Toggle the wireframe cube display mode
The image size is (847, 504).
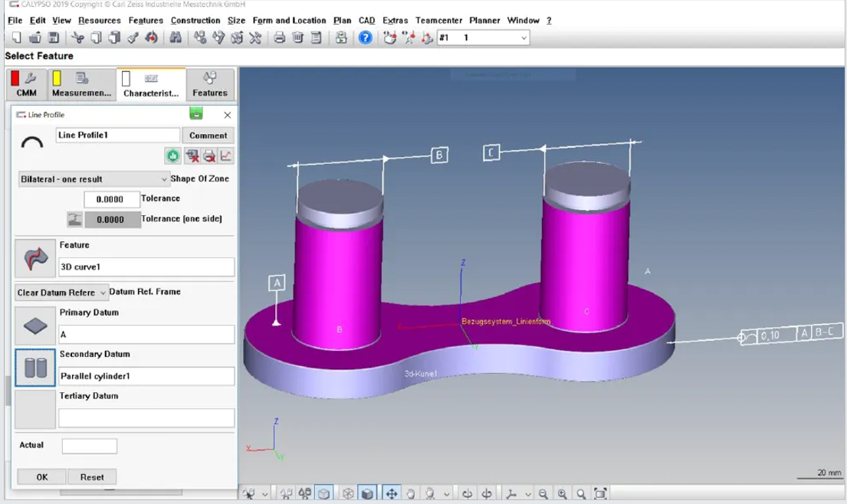[x=349, y=493]
